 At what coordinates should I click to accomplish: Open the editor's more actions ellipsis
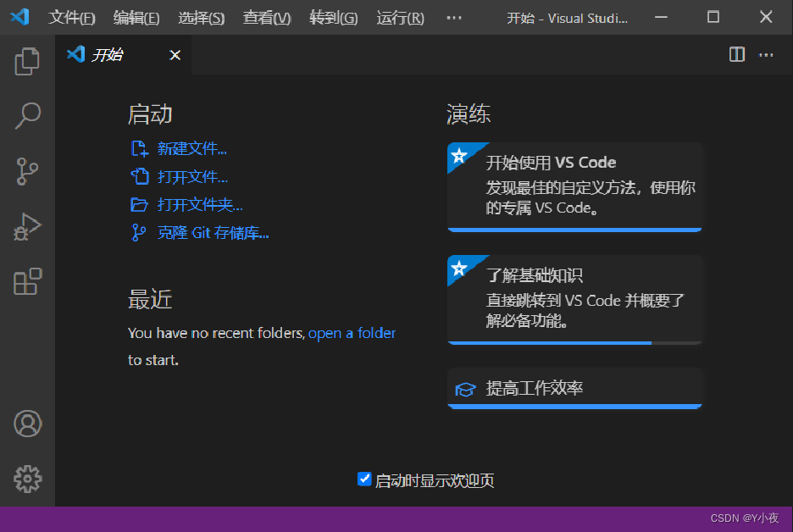[766, 54]
